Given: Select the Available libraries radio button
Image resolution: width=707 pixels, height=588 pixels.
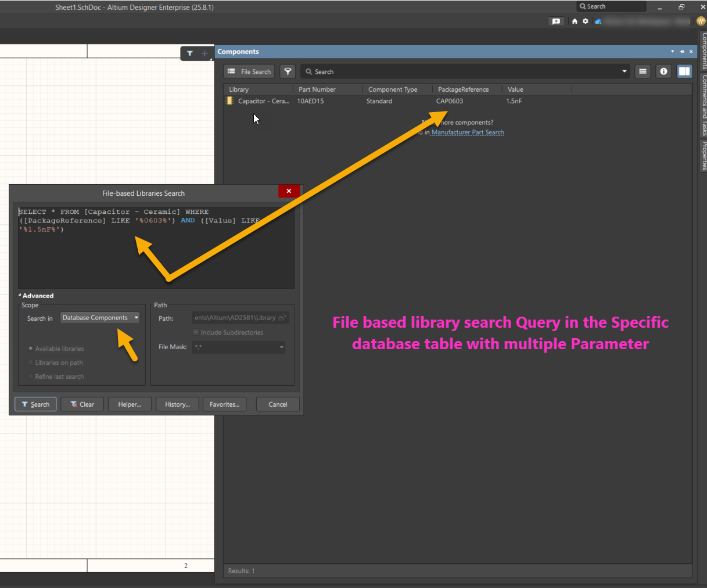Looking at the screenshot, I should click(x=31, y=349).
